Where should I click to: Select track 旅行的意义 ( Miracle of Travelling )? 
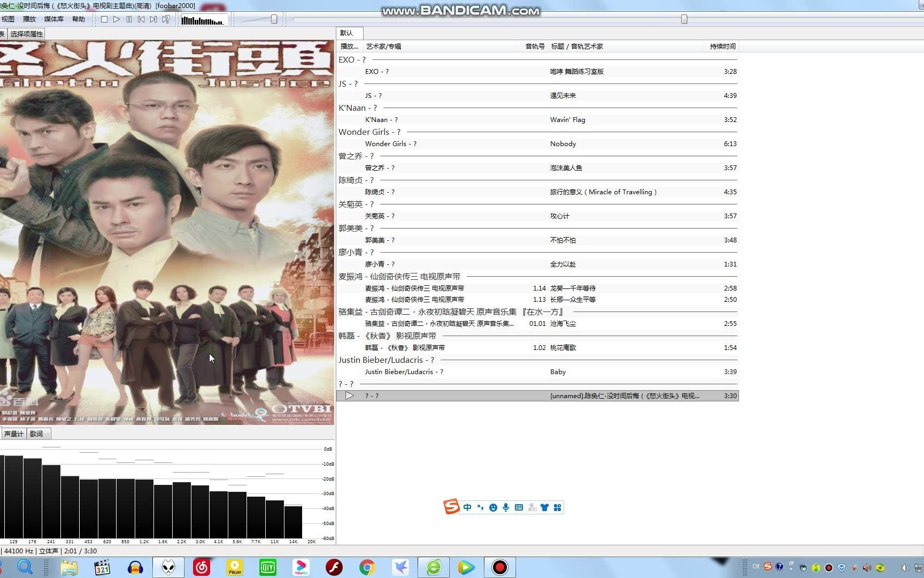[x=537, y=192]
